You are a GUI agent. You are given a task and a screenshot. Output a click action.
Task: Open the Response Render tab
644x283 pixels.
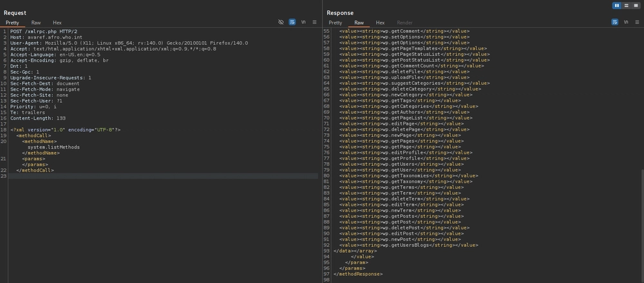pos(404,23)
